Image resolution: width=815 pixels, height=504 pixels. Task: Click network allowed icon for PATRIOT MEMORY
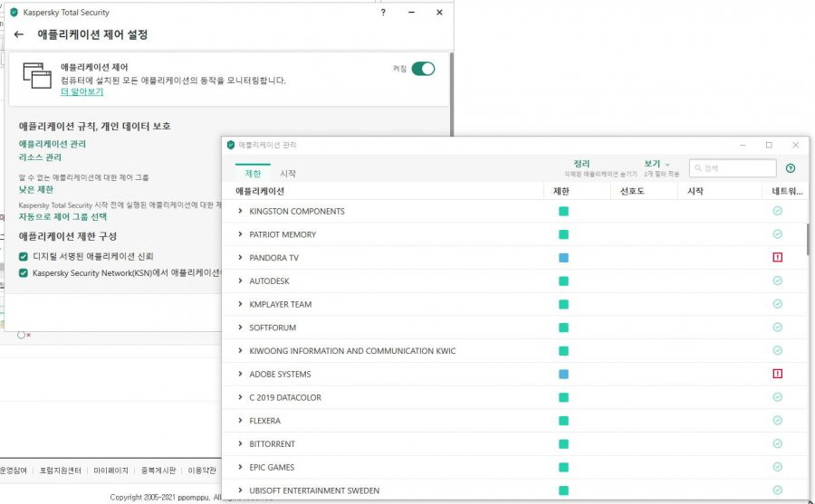click(778, 234)
